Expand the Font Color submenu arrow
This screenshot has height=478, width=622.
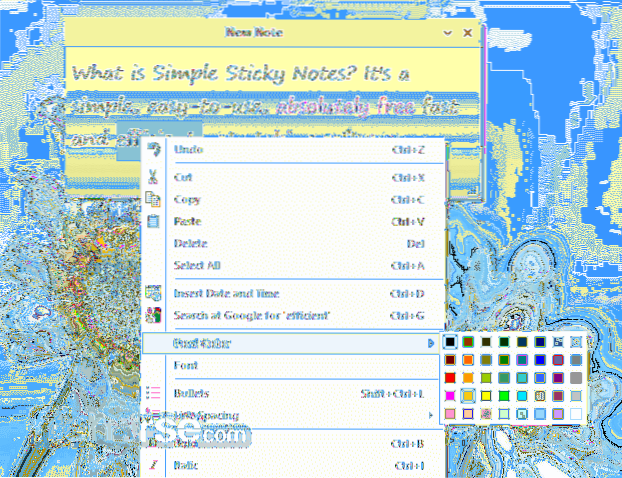431,343
